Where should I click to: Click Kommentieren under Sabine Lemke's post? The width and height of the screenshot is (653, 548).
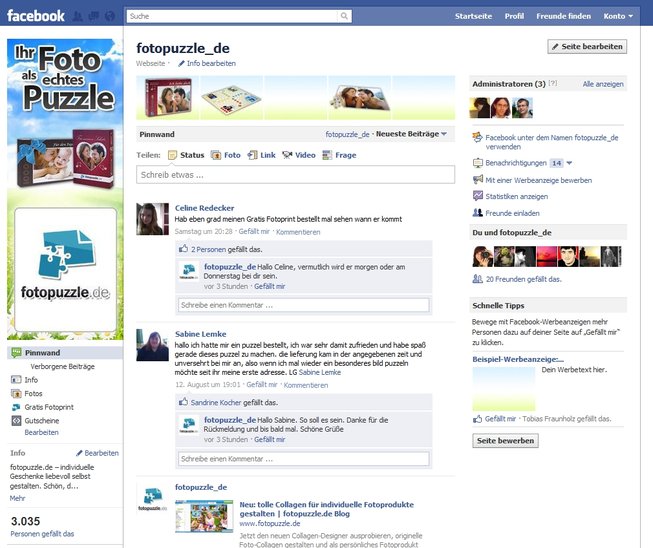306,385
